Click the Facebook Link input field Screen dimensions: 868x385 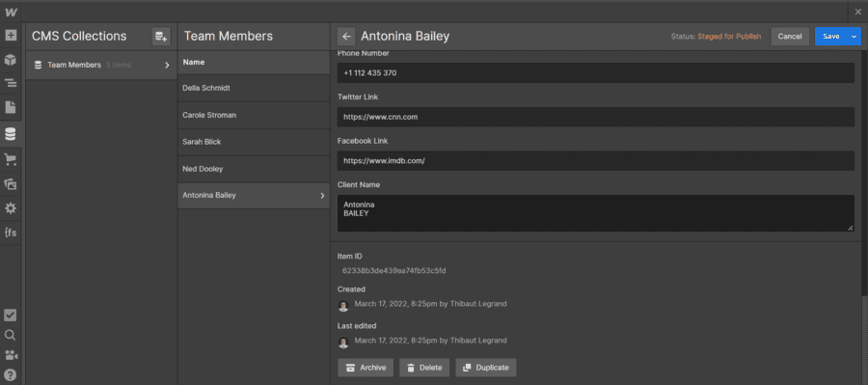pos(596,160)
